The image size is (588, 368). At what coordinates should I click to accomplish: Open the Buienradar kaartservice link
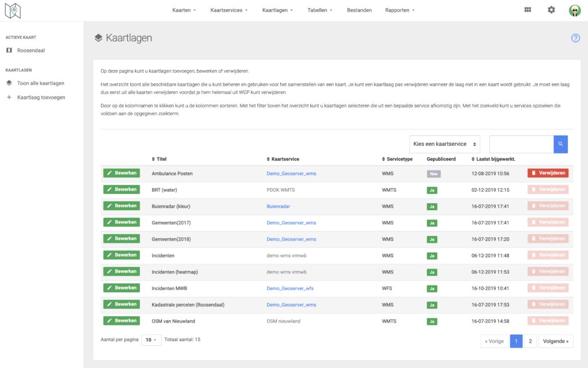(279, 206)
